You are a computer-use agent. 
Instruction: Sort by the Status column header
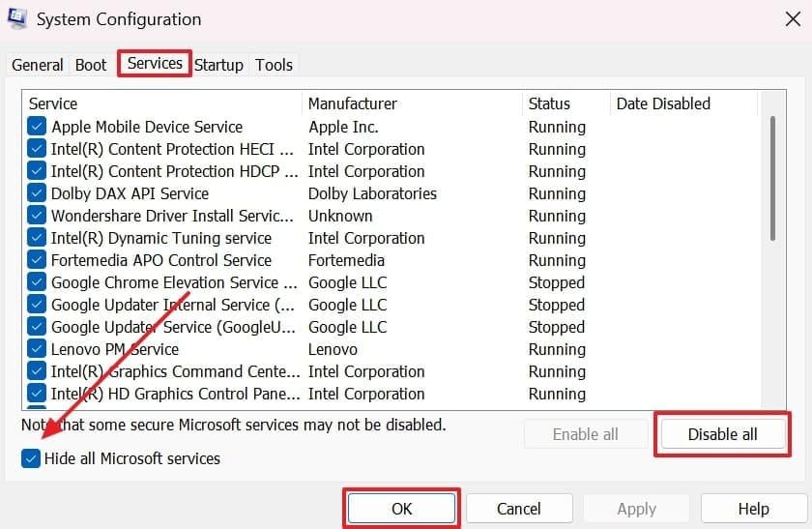click(566, 103)
